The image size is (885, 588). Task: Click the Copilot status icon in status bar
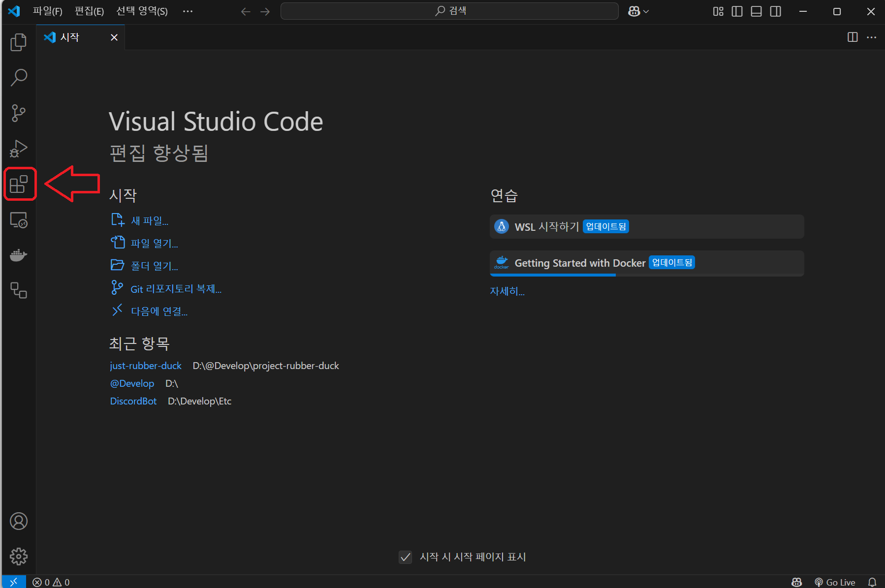796,582
